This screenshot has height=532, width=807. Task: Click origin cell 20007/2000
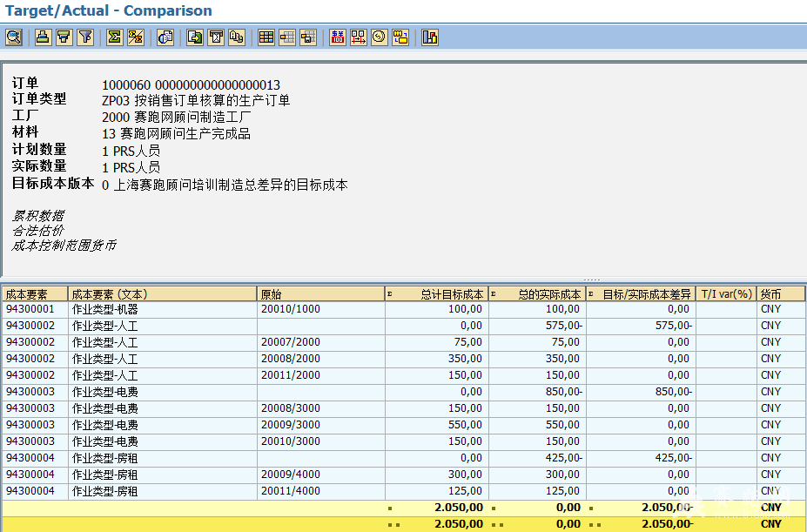[321, 342]
